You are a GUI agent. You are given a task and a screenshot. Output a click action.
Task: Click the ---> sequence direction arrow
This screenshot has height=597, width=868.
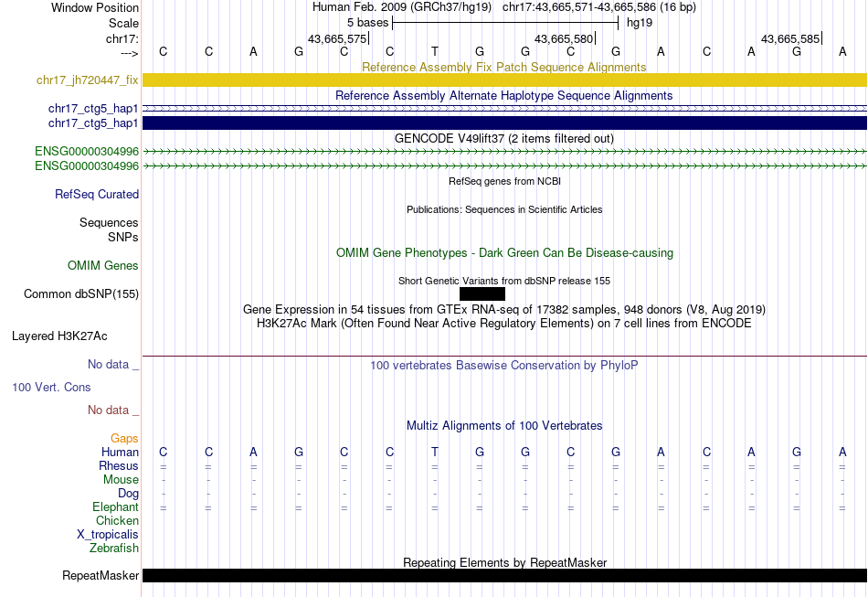pyautogui.click(x=129, y=53)
